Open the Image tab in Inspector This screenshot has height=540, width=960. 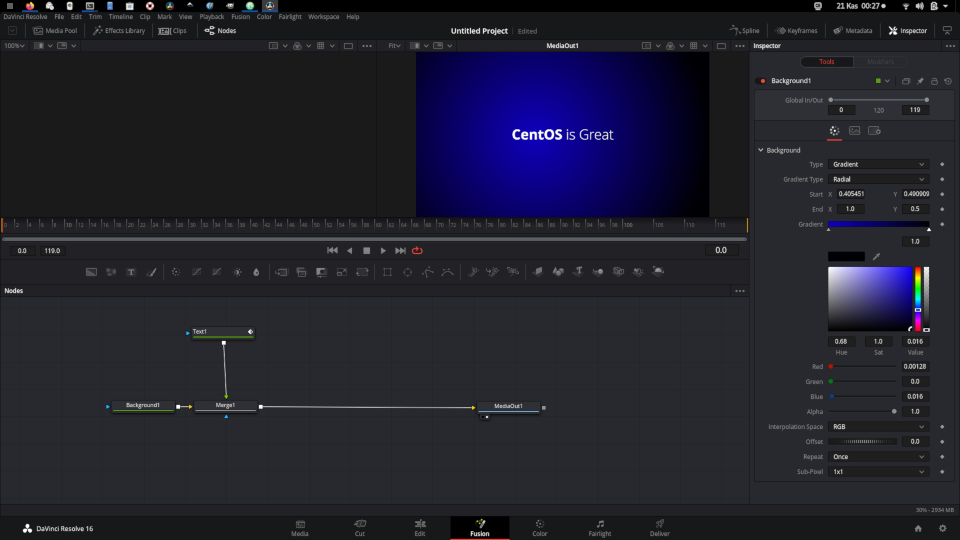tap(854, 131)
